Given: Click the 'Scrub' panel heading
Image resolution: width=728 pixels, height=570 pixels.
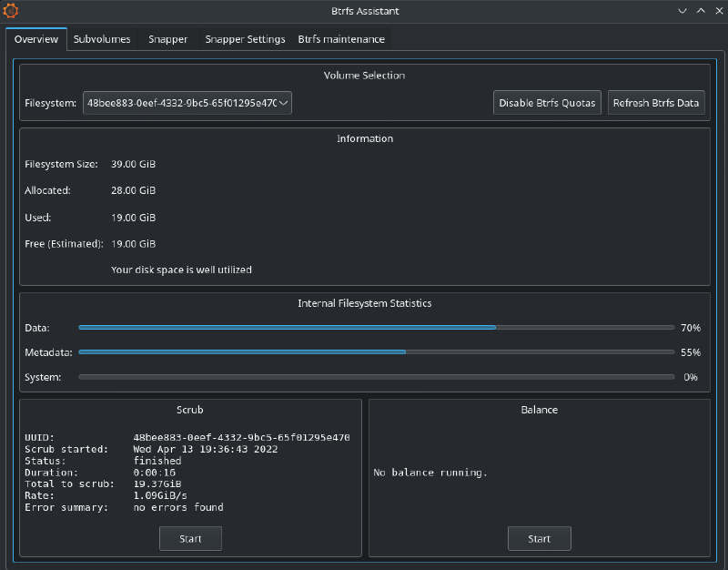Looking at the screenshot, I should (190, 409).
